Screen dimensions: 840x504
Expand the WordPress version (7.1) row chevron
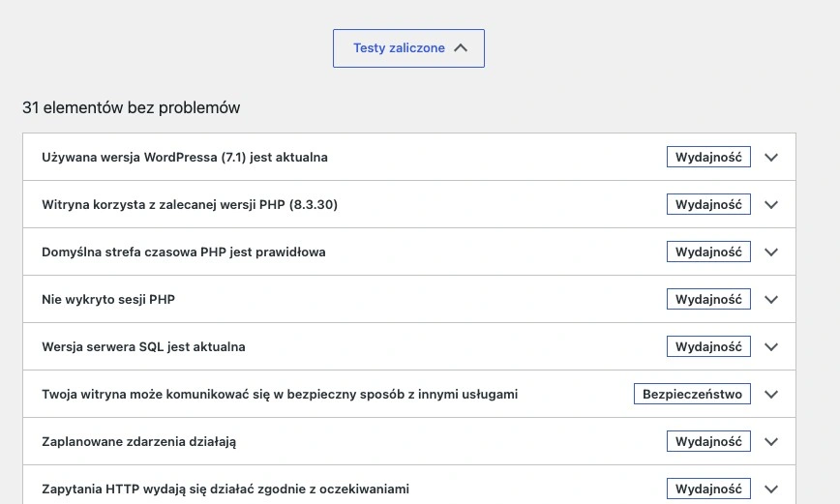click(x=771, y=158)
